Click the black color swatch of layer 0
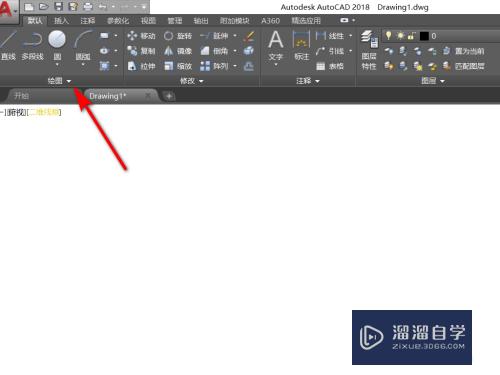500x375 pixels. (424, 36)
